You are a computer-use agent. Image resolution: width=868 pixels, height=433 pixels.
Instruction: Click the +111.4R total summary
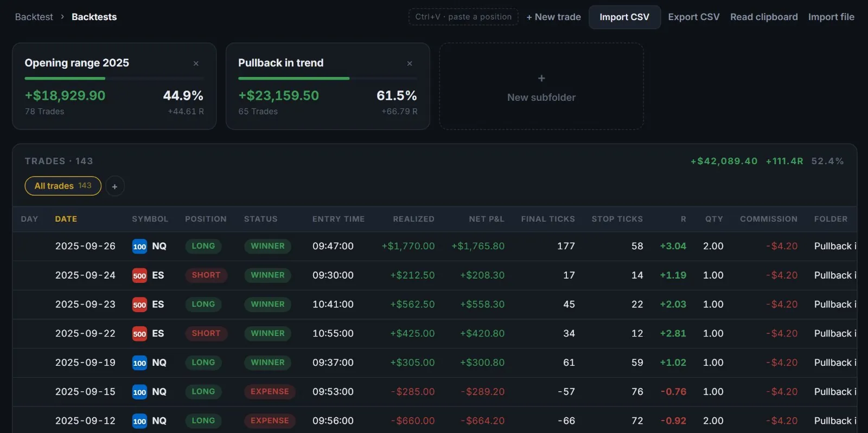[784, 161]
